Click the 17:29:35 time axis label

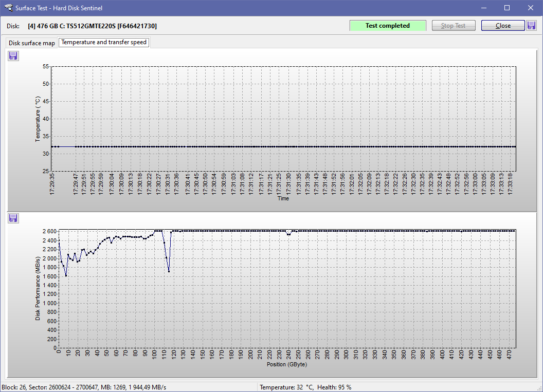pyautogui.click(x=52, y=184)
